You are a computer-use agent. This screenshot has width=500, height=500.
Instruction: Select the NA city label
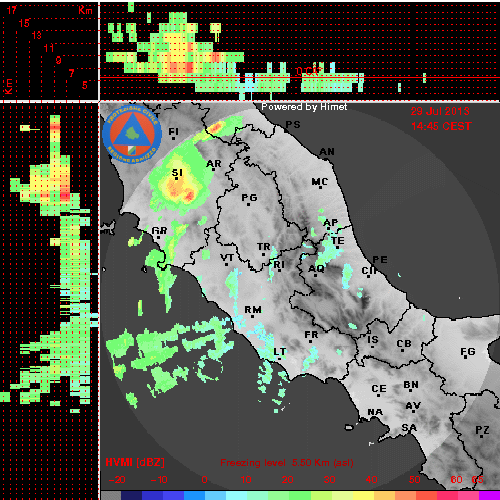[375, 412]
